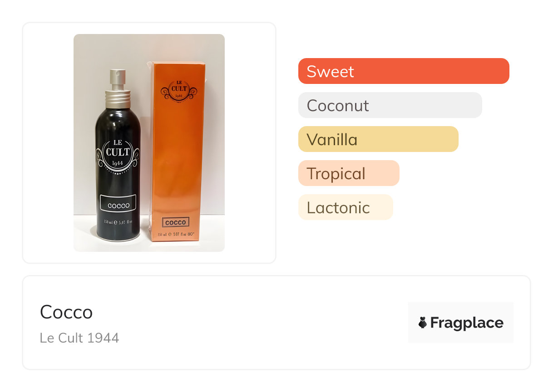Click the Fragplace brand name text
The height and width of the screenshot is (392, 553).
coord(466,323)
